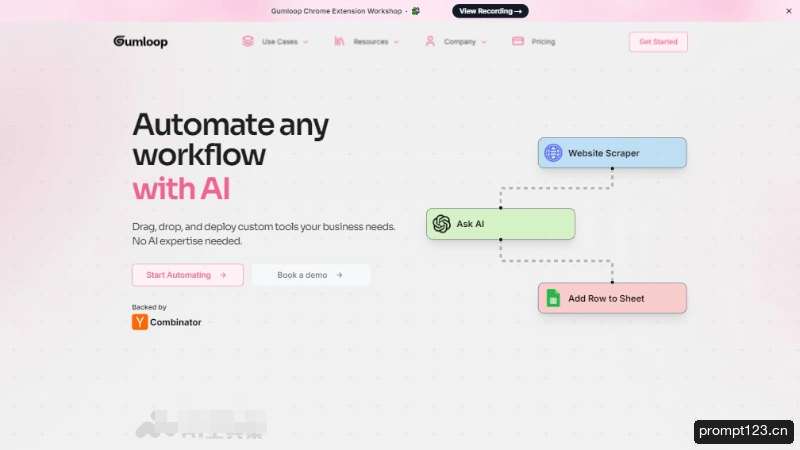
Task: Click the "Drag, drop, and deploy" tagline
Action: click(264, 233)
